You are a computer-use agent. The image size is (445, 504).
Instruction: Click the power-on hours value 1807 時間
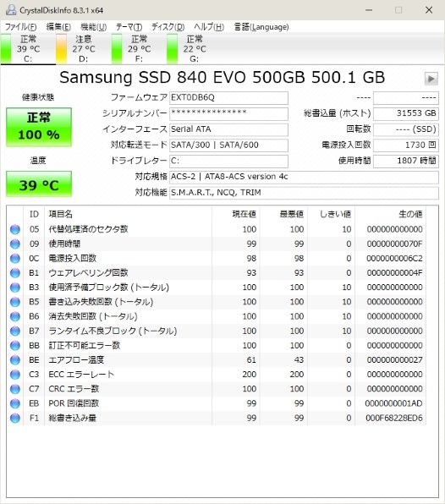tap(406, 161)
